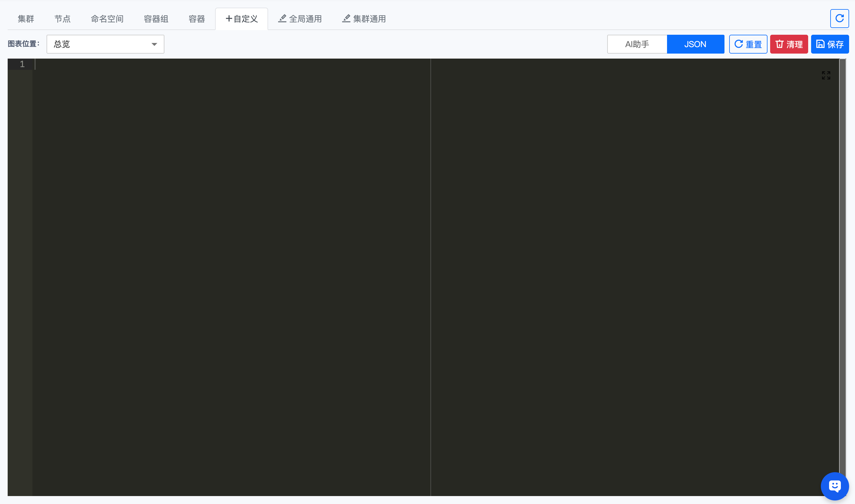855x504 pixels.
Task: Click the edit icon on 集群通用 tab
Action: click(346, 18)
